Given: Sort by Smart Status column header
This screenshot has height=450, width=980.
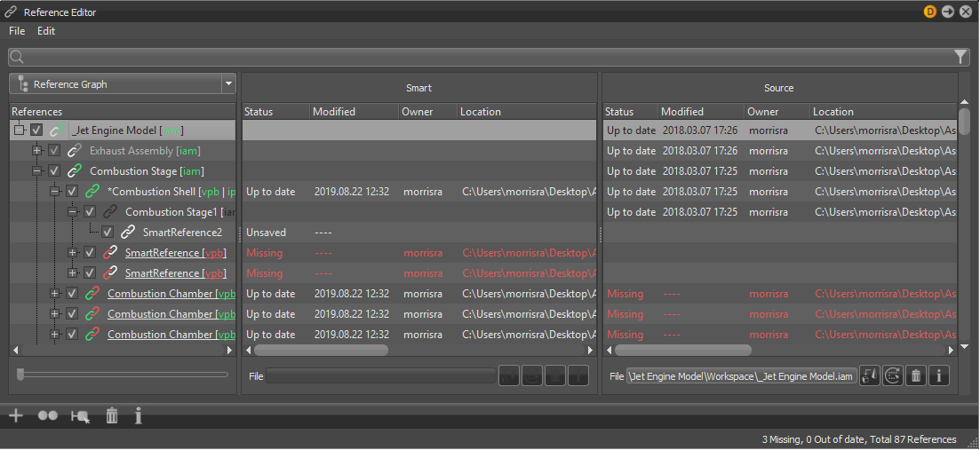Looking at the screenshot, I should (275, 112).
